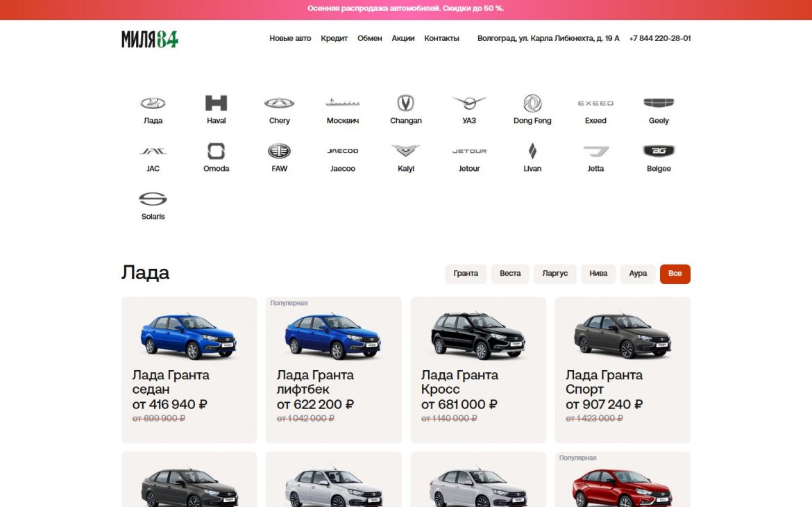Click the crossed-out price от 1 042 000 ₽

coord(305,418)
